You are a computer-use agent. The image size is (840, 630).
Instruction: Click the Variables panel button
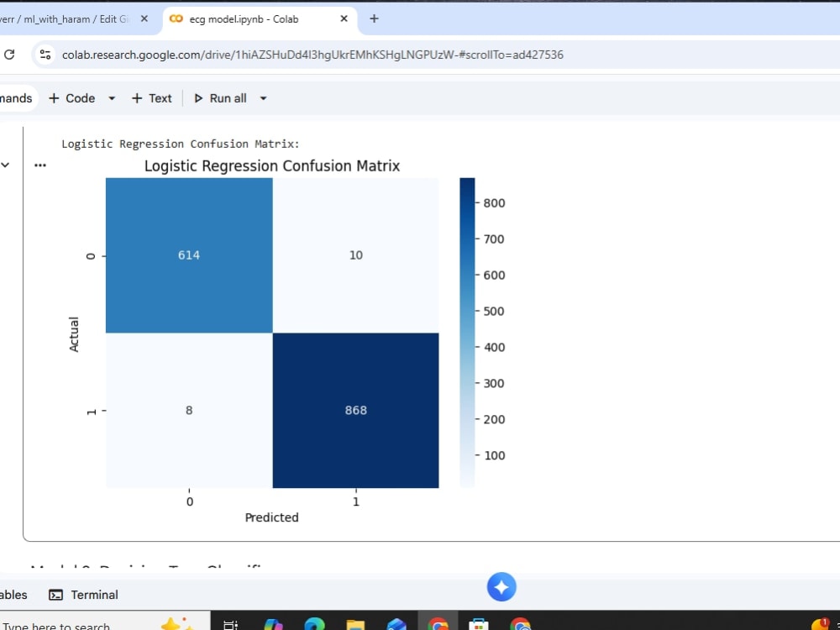click(13, 595)
